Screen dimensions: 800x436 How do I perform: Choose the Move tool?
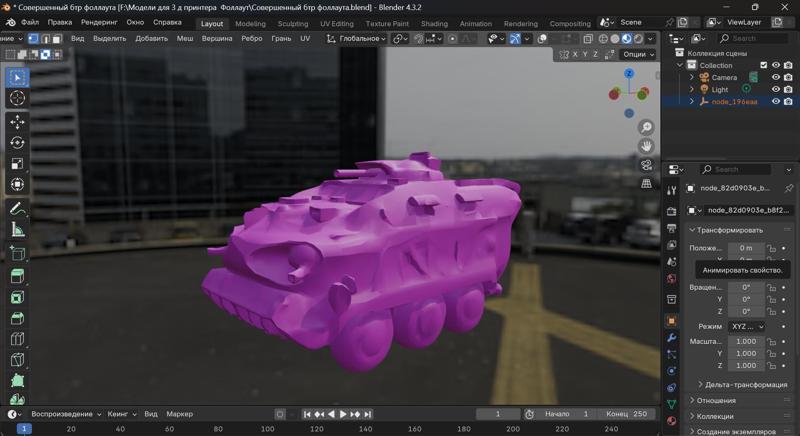[17, 122]
